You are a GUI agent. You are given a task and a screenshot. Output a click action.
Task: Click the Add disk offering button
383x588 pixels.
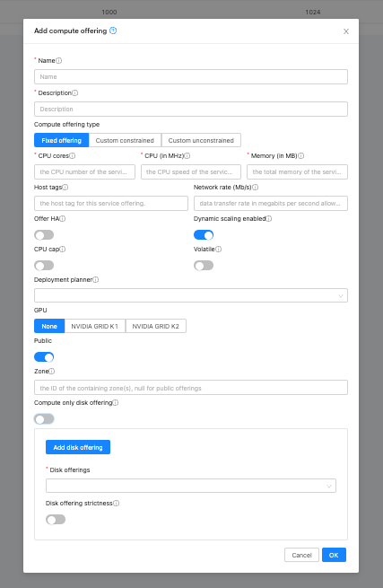pos(78,447)
